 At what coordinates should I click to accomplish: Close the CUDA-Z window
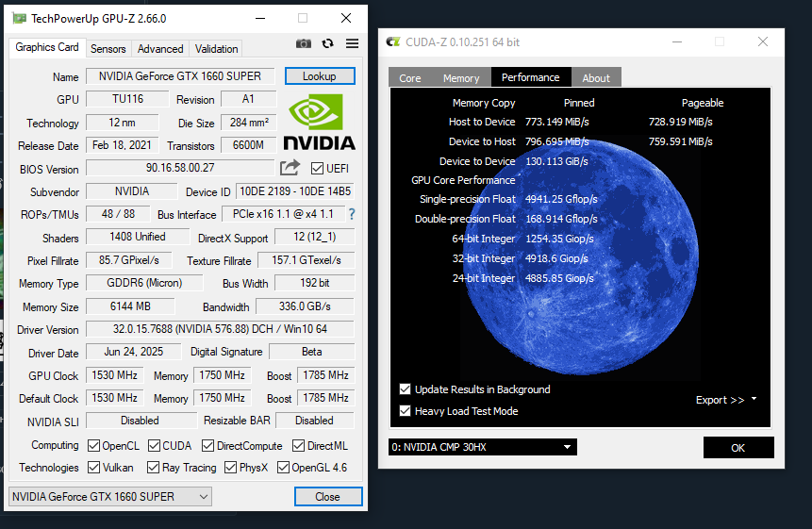pos(763,41)
